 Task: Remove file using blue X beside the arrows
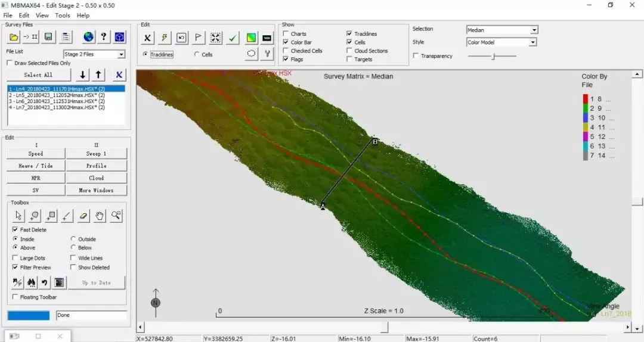(119, 74)
